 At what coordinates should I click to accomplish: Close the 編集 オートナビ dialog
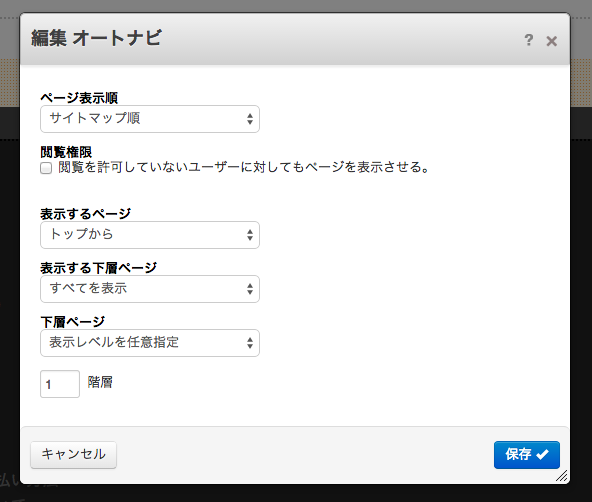click(x=552, y=41)
